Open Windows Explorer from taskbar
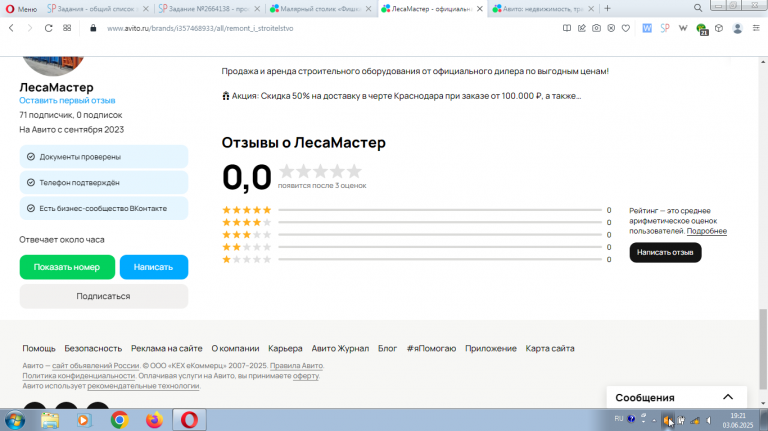The width and height of the screenshot is (768, 431). [50, 420]
